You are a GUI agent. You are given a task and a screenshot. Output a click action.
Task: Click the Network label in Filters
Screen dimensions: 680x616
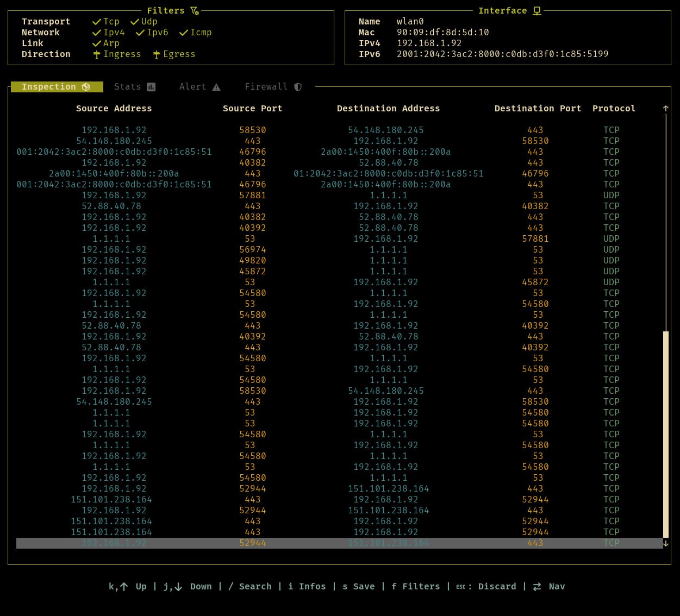click(41, 33)
